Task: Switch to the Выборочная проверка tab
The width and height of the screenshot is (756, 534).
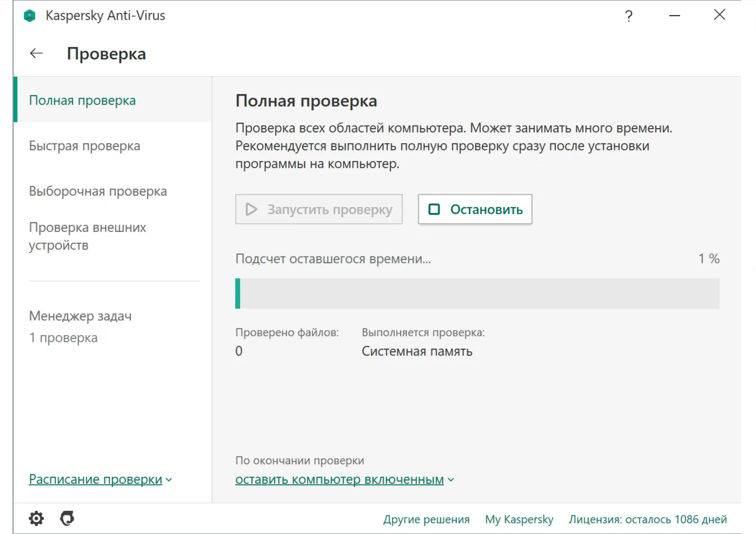Action: pyautogui.click(x=98, y=191)
